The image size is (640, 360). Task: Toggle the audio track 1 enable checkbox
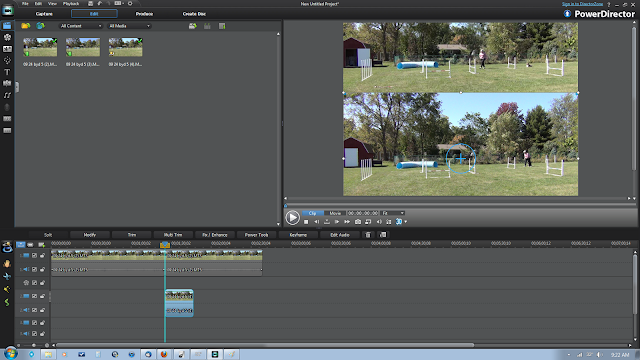pos(34,269)
